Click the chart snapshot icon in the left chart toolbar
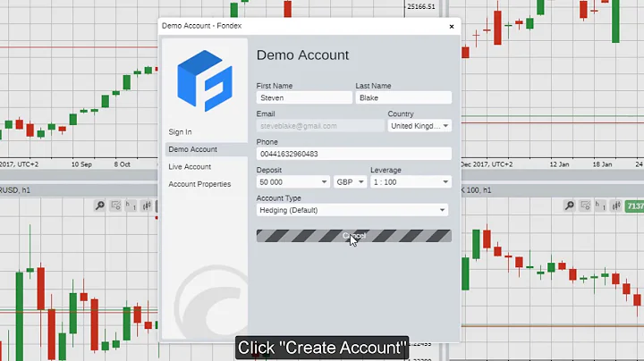 point(115,206)
